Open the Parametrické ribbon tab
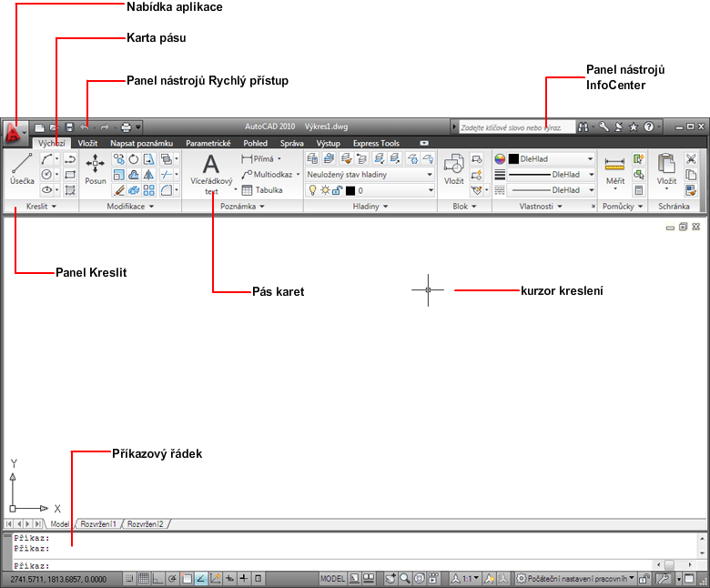 pos(208,144)
